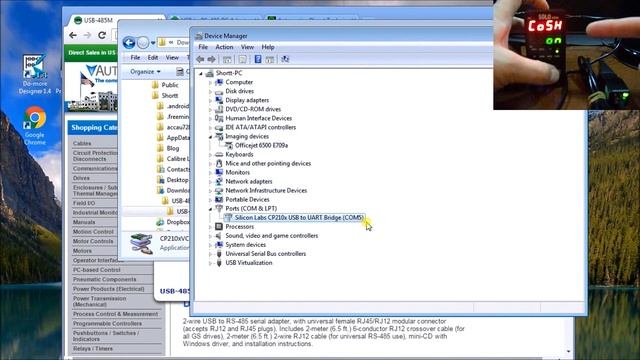This screenshot has height=360, width=640.
Task: Click the Disk drives icon
Action: [219, 91]
